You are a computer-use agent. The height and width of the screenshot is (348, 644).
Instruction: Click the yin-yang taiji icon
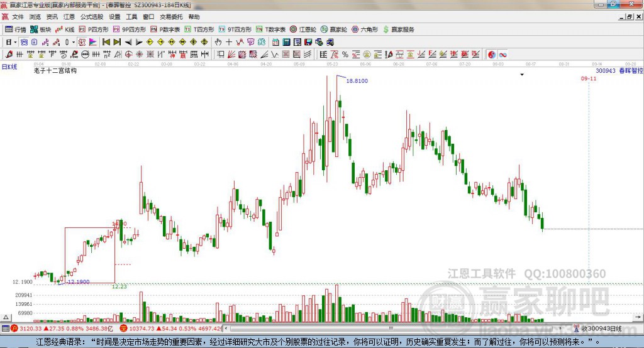point(492,55)
